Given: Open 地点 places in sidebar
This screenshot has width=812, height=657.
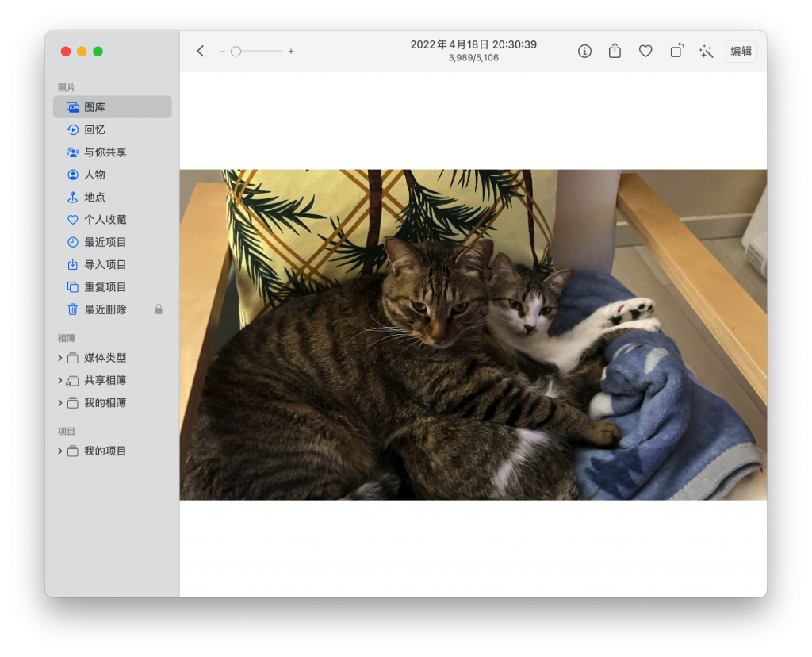Looking at the screenshot, I should coord(113,197).
